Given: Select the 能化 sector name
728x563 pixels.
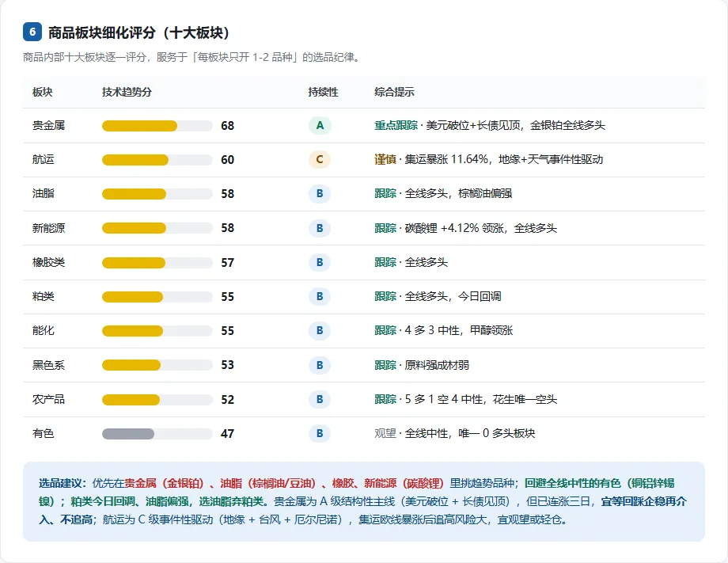Looking at the screenshot, I should (x=44, y=330).
